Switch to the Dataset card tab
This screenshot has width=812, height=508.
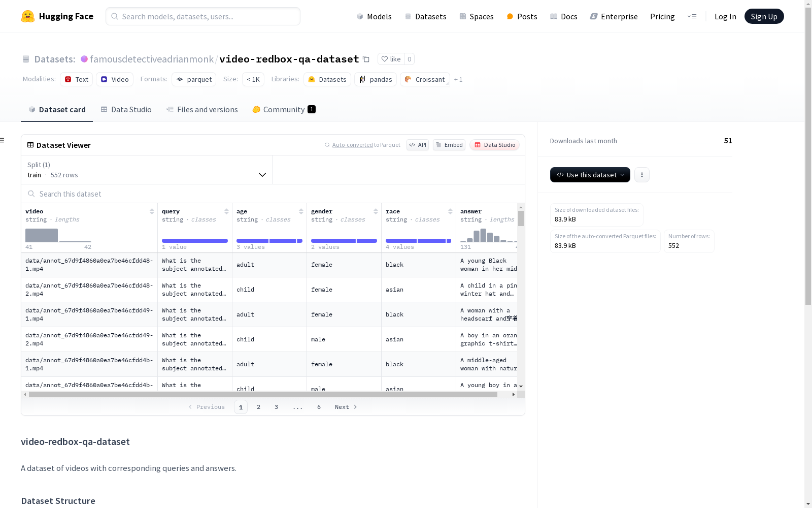pyautogui.click(x=57, y=110)
